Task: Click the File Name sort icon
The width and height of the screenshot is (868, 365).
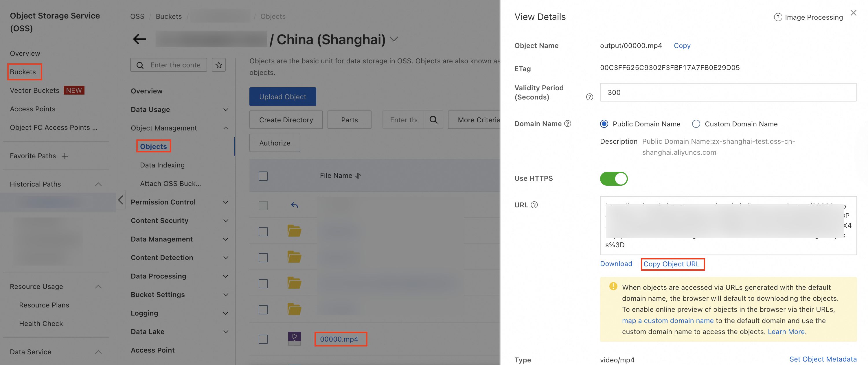Action: [x=358, y=176]
